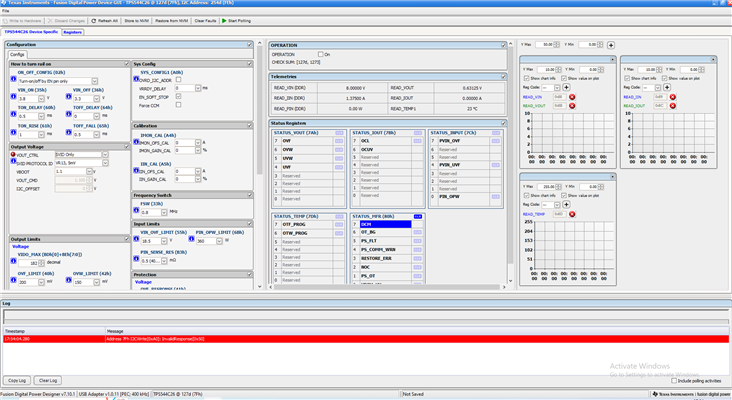Screen dimensions: 732x400
Task: Select the TPS544C26 Device Specific tab
Action: (31, 32)
